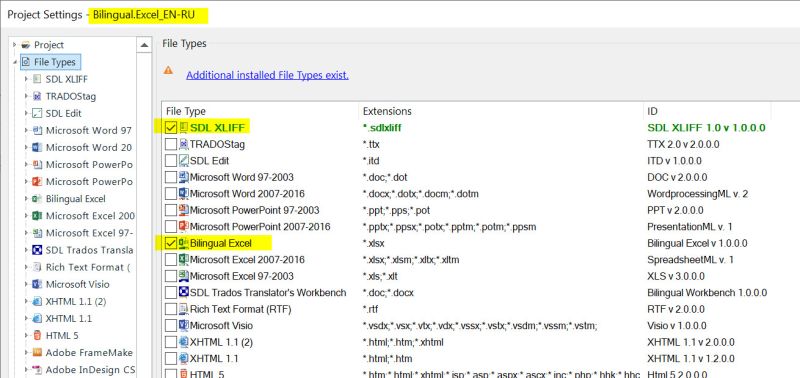
Task: Expand HTML 5 tree node
Action: 26,336
